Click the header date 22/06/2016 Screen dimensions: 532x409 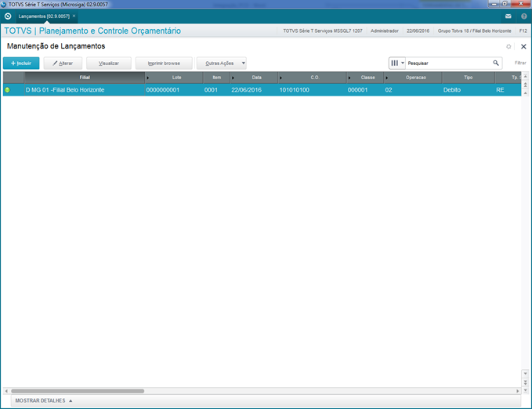(418, 31)
